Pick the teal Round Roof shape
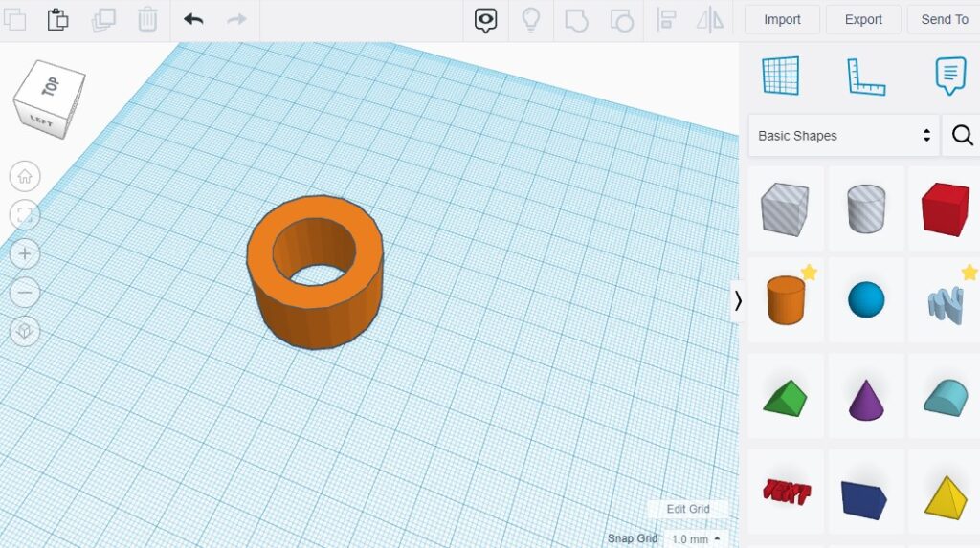 [946, 397]
